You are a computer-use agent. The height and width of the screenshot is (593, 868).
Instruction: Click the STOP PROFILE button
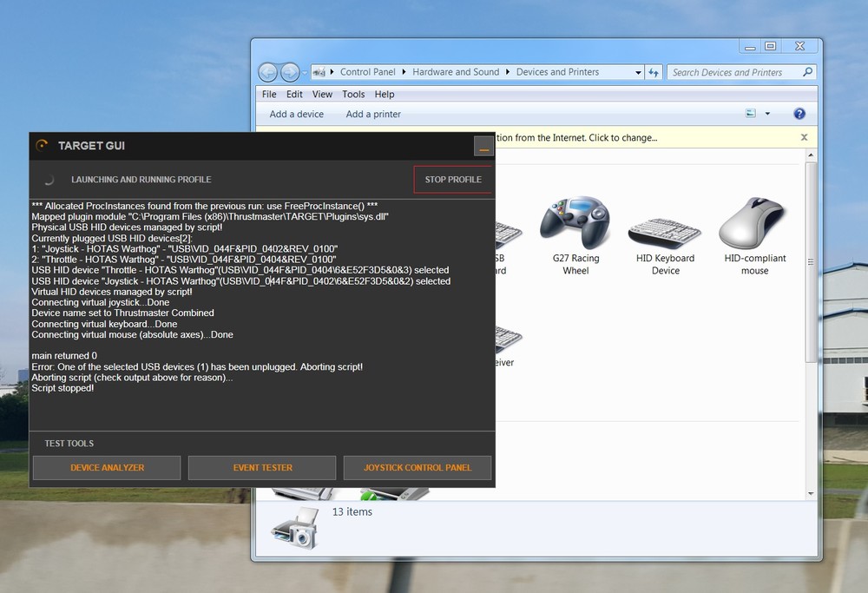tap(453, 180)
